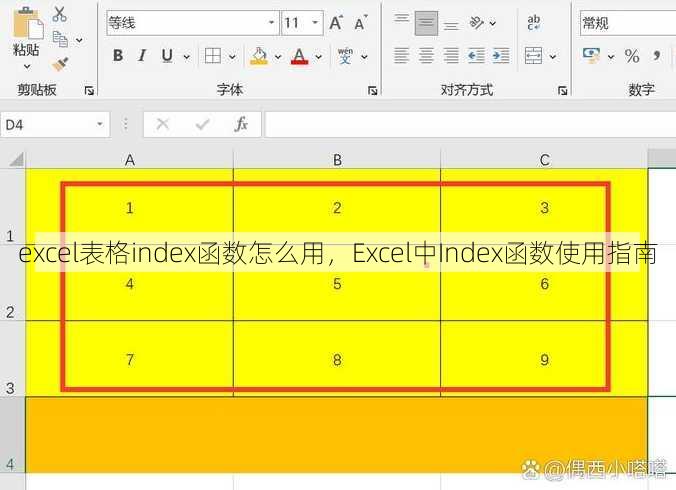The image size is (676, 490).
Task: Apply the red font color A
Action: pos(300,56)
